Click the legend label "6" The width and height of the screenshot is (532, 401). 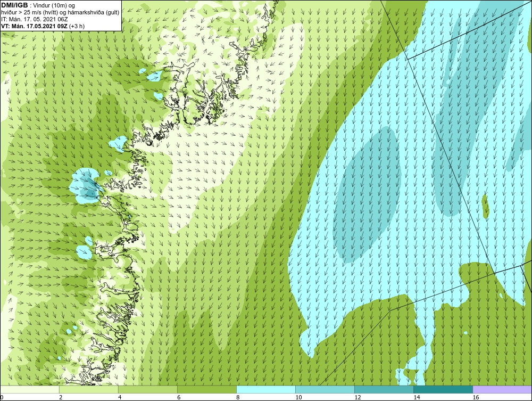click(x=179, y=397)
